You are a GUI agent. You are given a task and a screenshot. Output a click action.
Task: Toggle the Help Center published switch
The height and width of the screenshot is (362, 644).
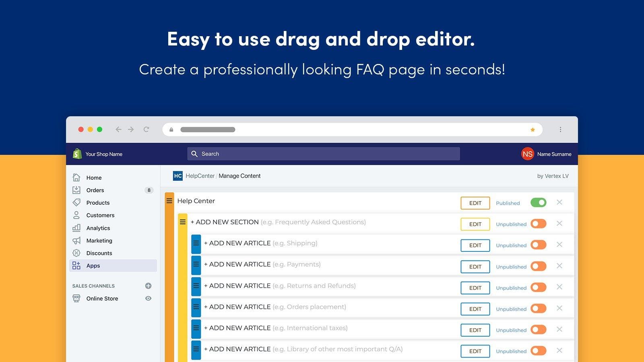pyautogui.click(x=538, y=202)
